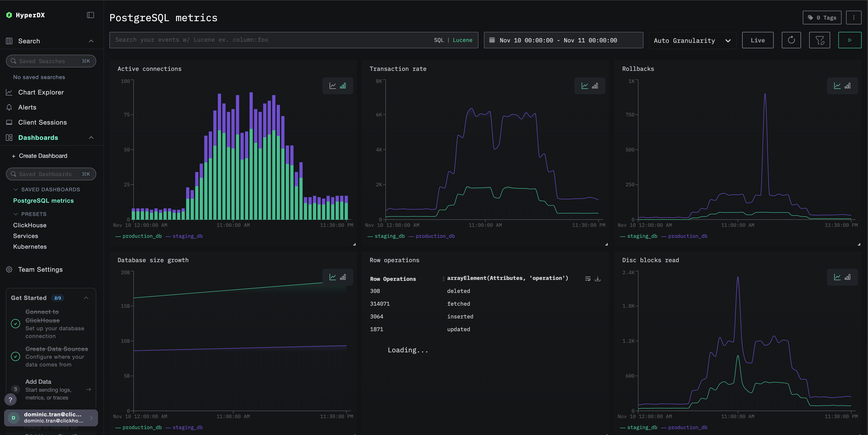Screen dimensions: 868x435
Task: Click the refresh dashboard icon
Action: [x=791, y=40]
